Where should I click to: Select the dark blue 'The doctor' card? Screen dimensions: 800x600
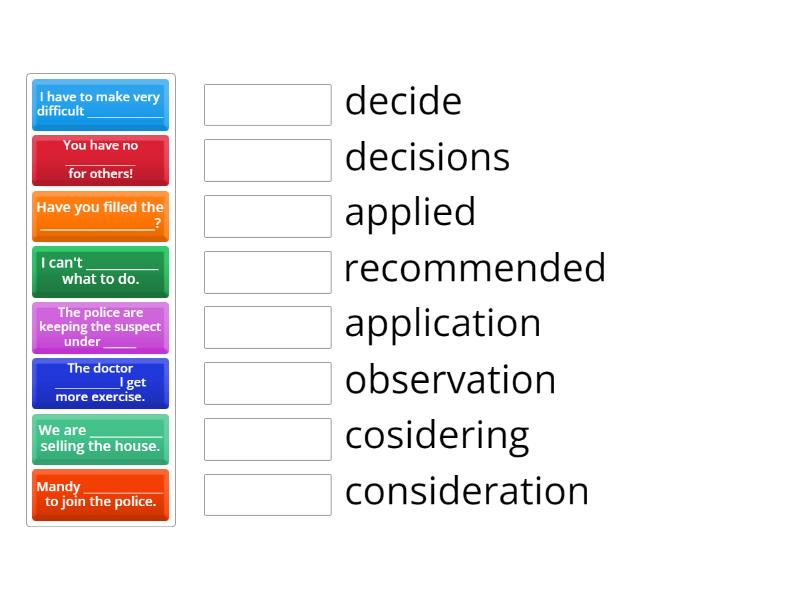coord(101,384)
